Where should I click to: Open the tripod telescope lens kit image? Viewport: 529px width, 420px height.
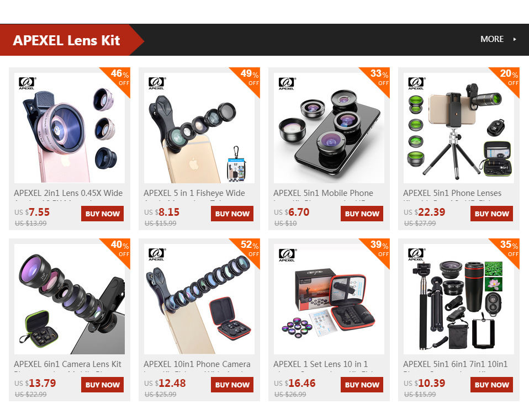click(x=459, y=127)
